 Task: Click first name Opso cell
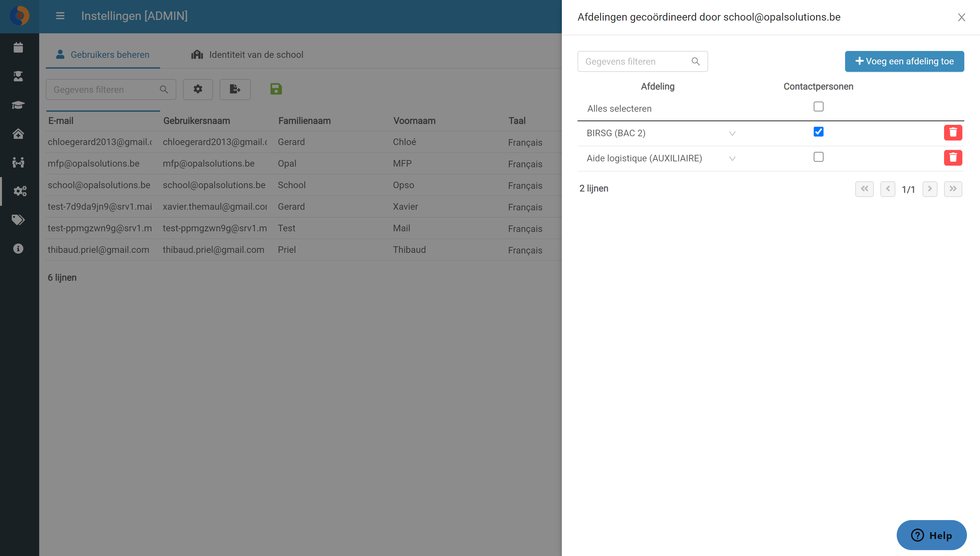[x=403, y=185]
